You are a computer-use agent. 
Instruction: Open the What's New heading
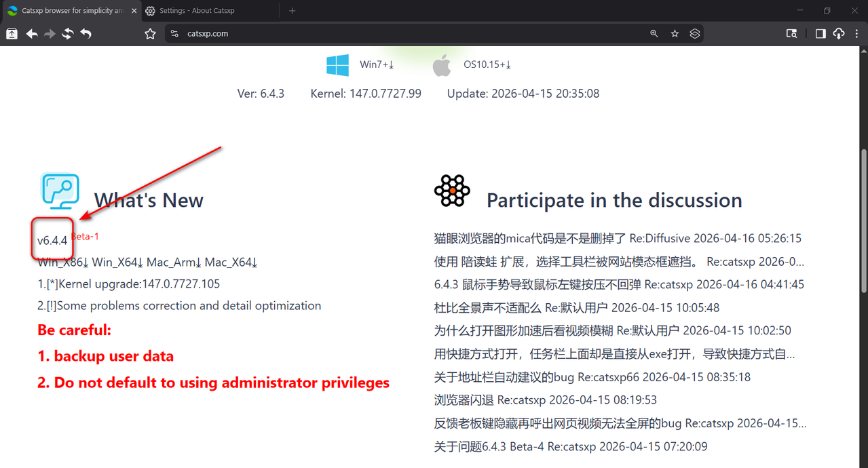coord(149,200)
